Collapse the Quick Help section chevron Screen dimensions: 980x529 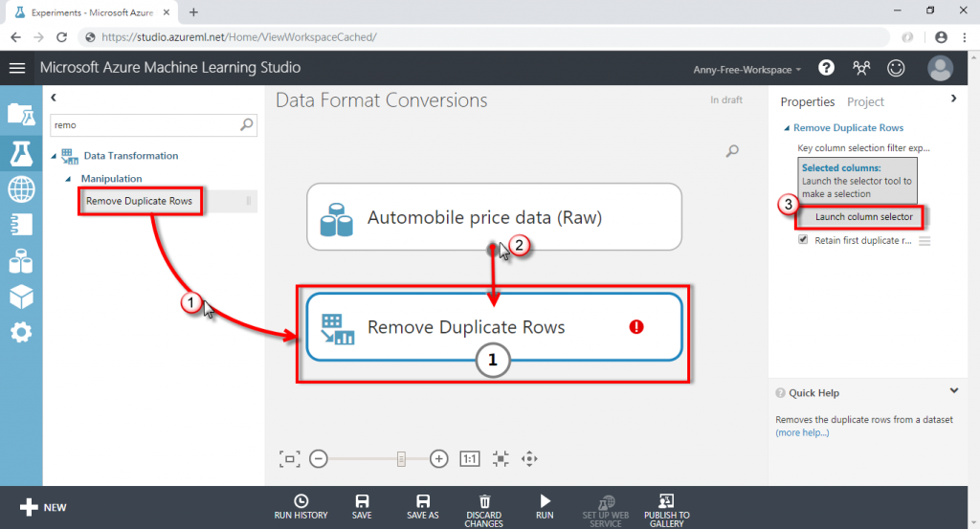(x=954, y=391)
